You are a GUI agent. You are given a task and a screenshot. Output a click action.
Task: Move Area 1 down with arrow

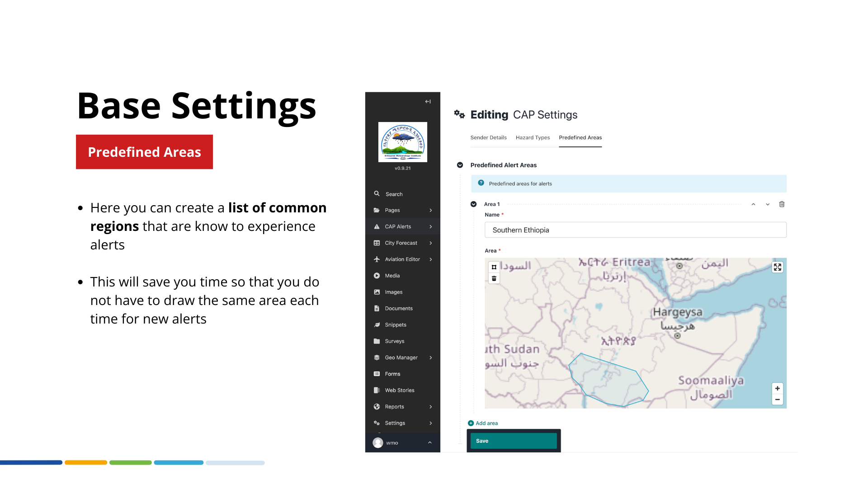coord(768,204)
